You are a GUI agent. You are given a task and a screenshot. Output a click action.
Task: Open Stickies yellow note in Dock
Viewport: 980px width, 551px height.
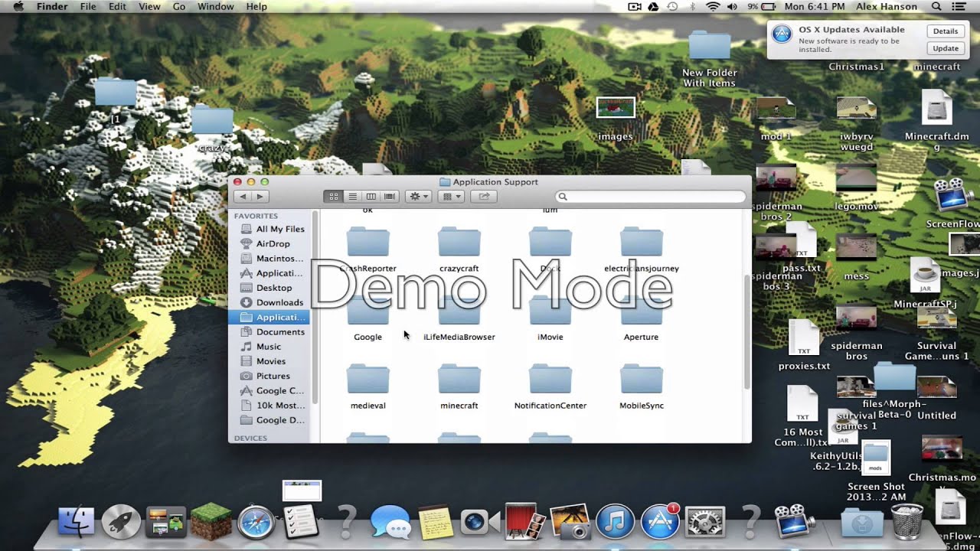pyautogui.click(x=435, y=523)
